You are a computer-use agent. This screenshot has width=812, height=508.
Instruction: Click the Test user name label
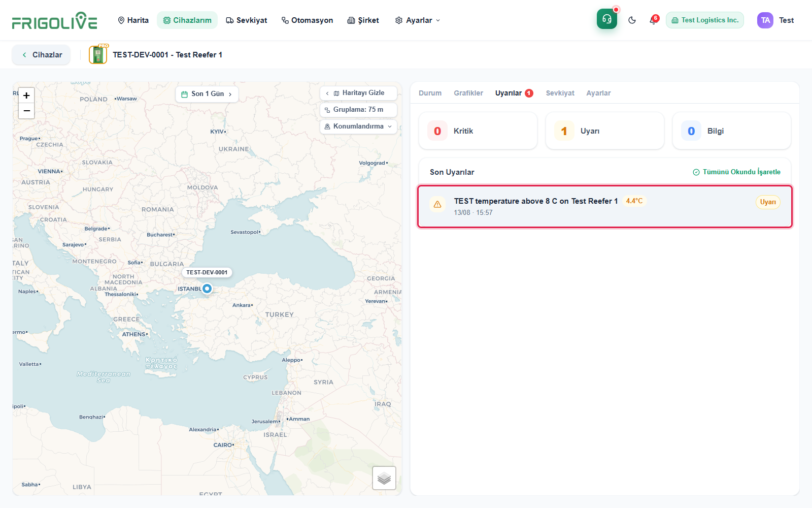(x=787, y=20)
